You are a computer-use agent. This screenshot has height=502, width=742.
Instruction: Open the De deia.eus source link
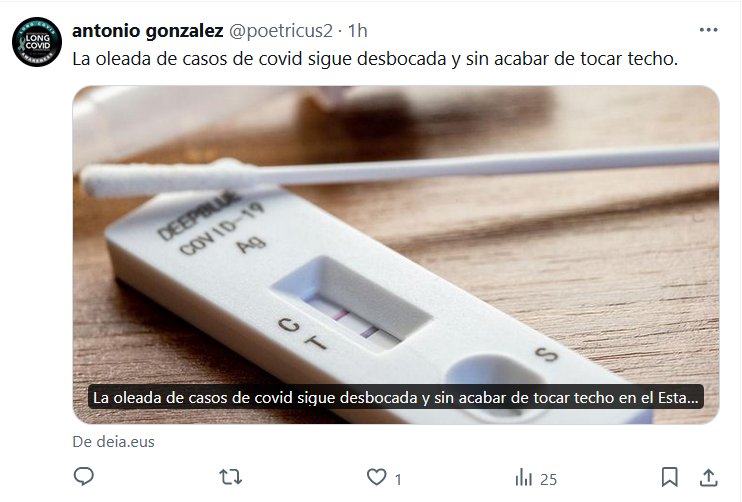click(x=114, y=442)
